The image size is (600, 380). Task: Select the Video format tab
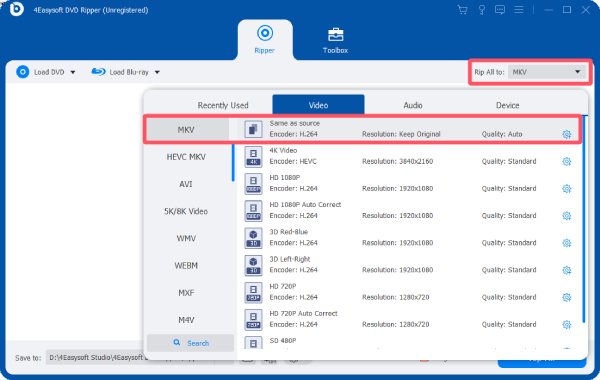[x=318, y=104]
